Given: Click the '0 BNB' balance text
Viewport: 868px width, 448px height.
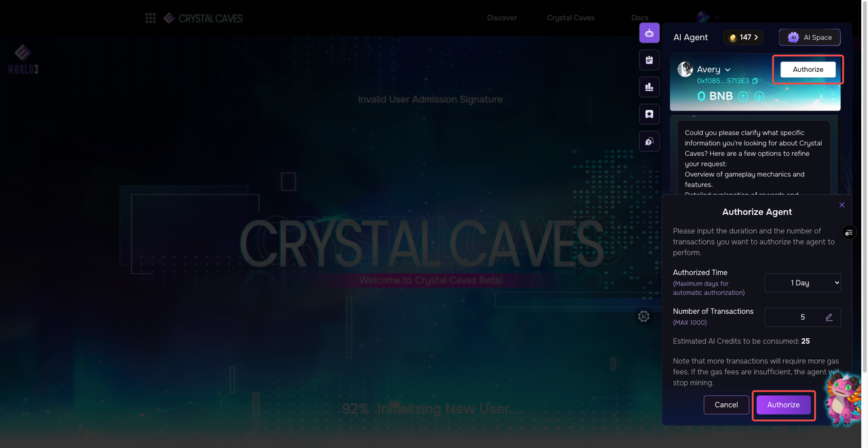Looking at the screenshot, I should coord(715,96).
